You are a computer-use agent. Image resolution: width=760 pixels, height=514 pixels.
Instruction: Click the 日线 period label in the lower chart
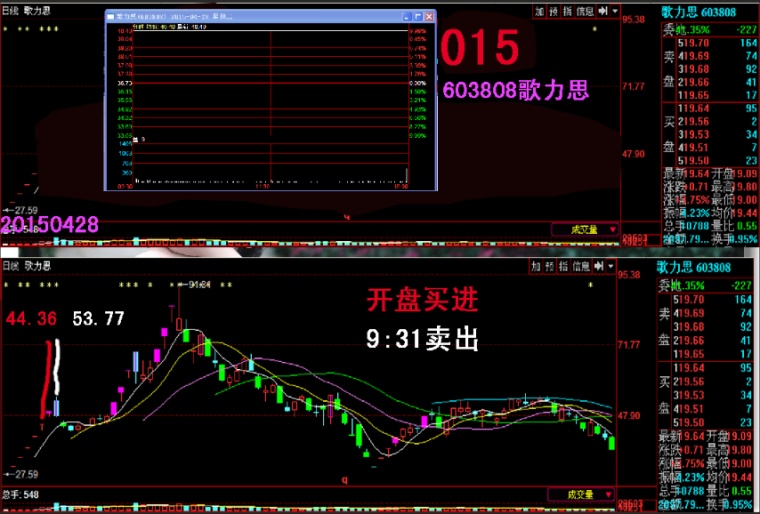pos(10,266)
